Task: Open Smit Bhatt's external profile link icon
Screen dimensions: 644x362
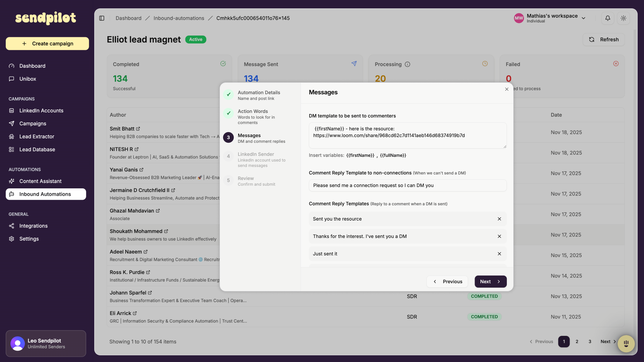Action: coord(138,129)
